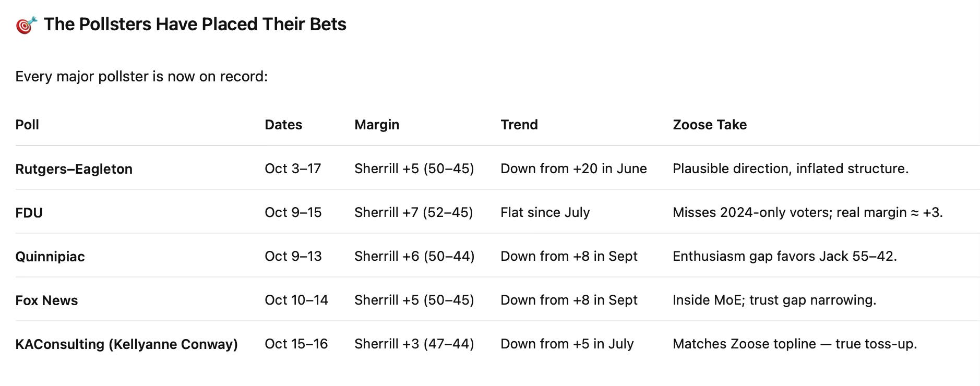Select the Down from +20 in June cell
This screenshot has width=980, height=386.
point(573,168)
